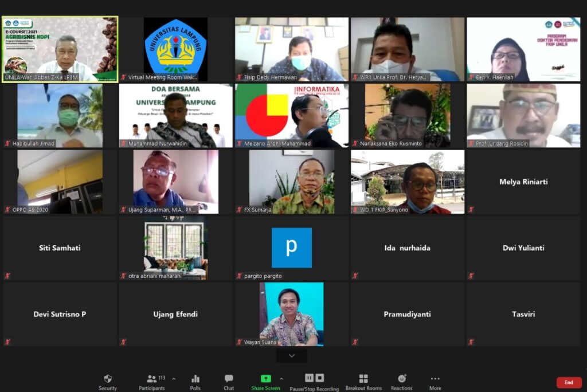Screen dimensions: 587x392
Task: Click the muted mic icon on Siti Samhati's tile
Action: 8,276
